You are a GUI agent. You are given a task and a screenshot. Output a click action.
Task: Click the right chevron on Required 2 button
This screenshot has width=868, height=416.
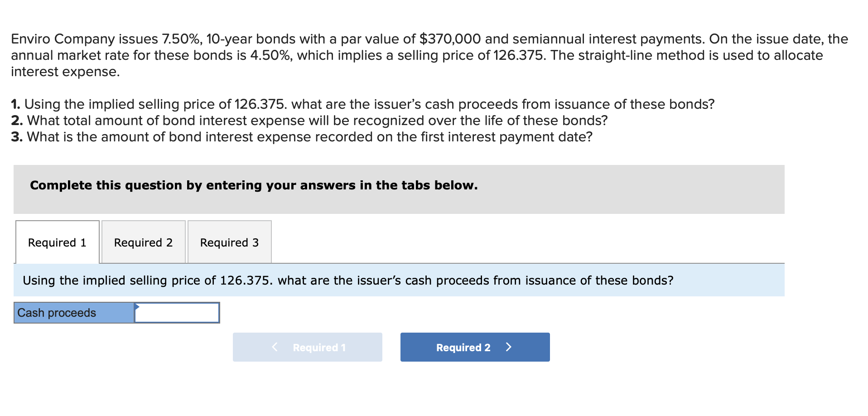pos(509,347)
